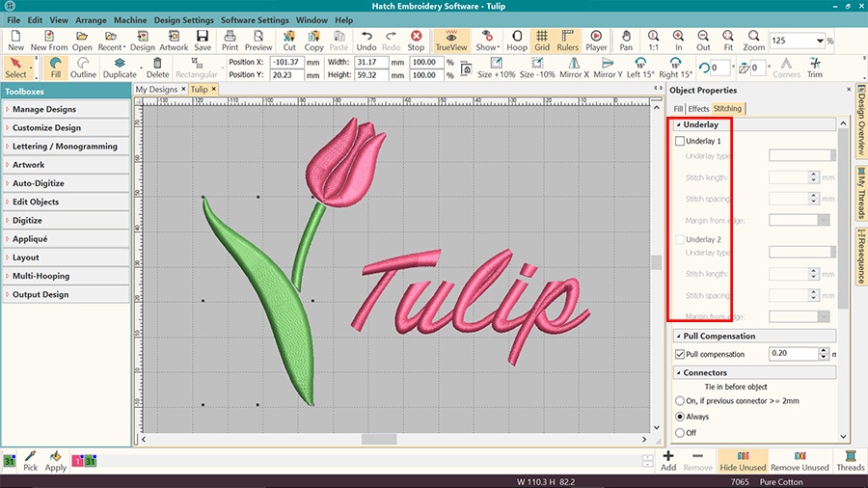868x488 pixels.
Task: Switch to the Effects tab
Action: pyautogui.click(x=698, y=109)
